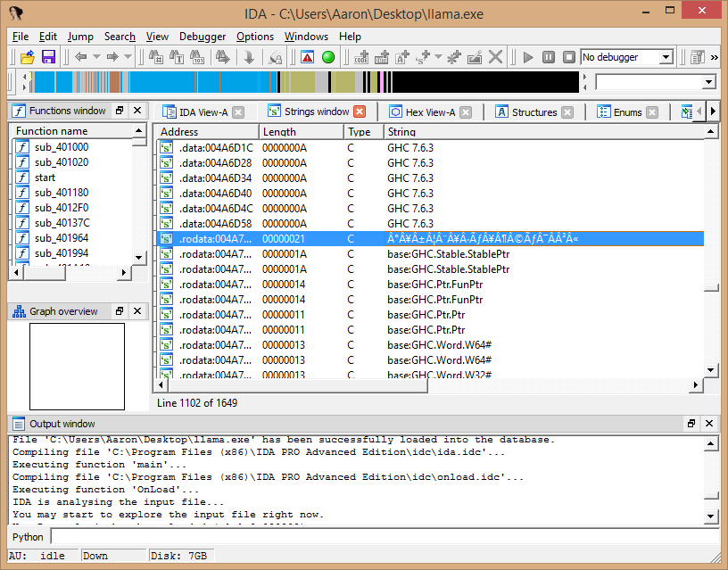Click the Open file folder icon

point(28,57)
